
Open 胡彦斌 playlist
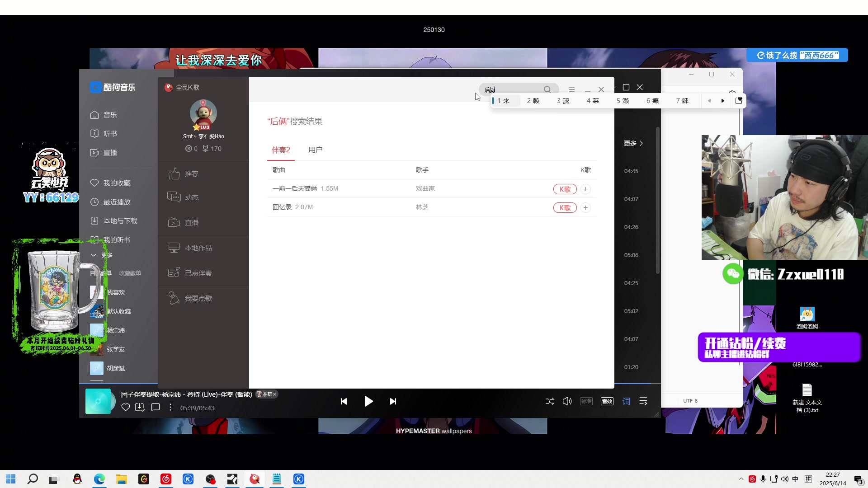[108, 368]
